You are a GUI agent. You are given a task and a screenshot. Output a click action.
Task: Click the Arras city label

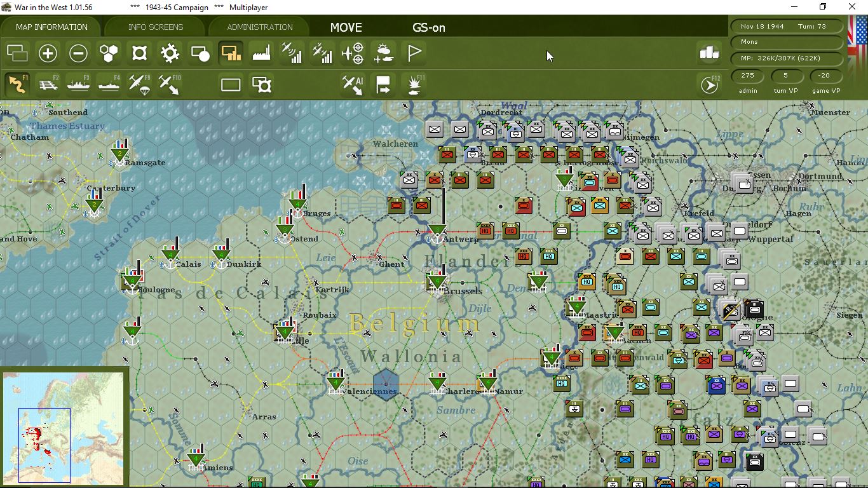(264, 417)
